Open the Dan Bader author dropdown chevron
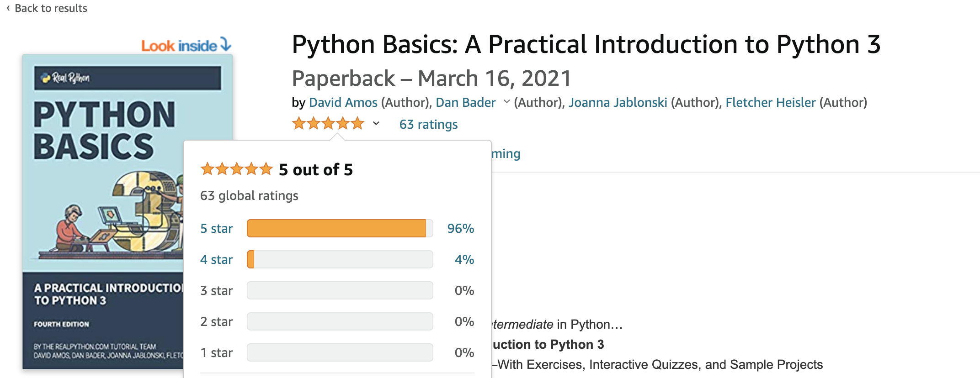This screenshot has width=980, height=378. point(506,102)
